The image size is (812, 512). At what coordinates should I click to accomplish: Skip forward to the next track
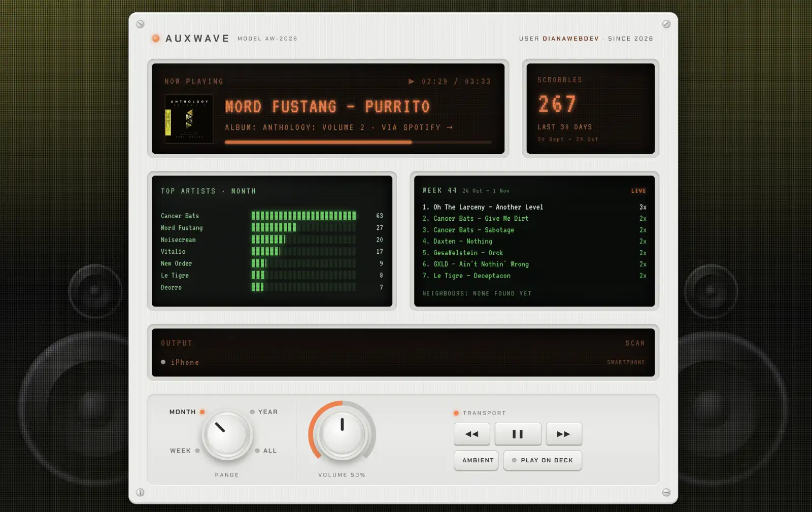(564, 434)
